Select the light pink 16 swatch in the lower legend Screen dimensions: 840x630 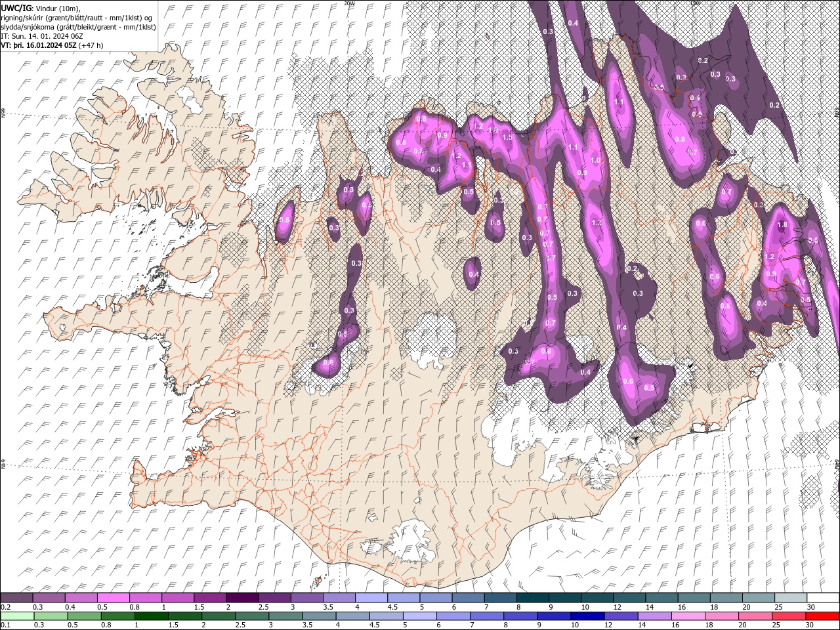[x=688, y=616]
